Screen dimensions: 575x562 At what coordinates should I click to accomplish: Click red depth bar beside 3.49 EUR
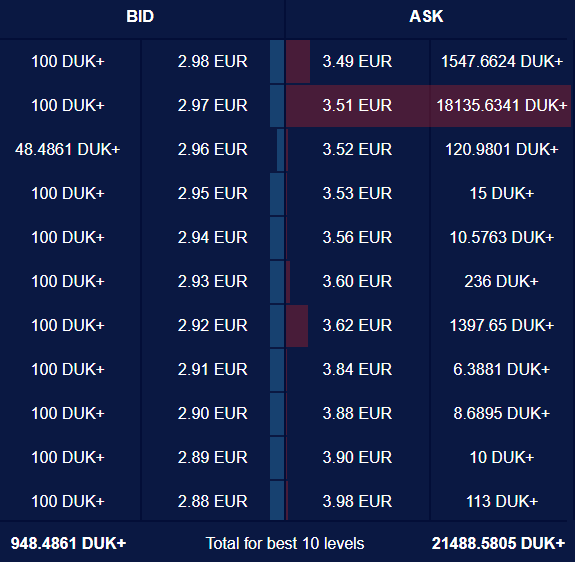click(x=298, y=62)
